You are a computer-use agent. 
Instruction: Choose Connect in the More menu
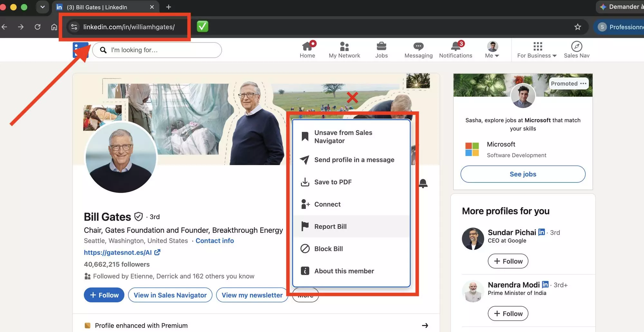point(351,204)
